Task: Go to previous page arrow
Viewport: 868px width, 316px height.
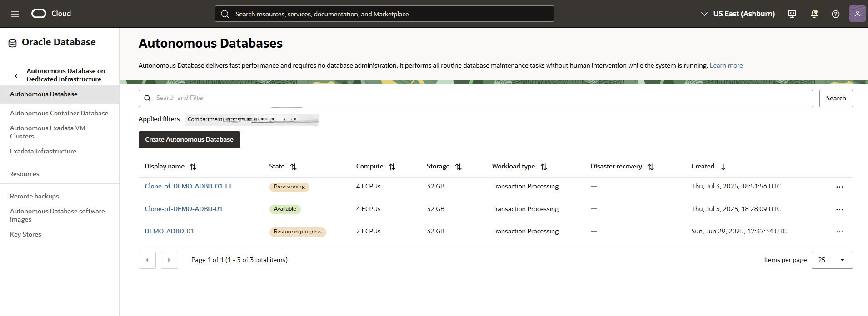Action: pyautogui.click(x=147, y=260)
